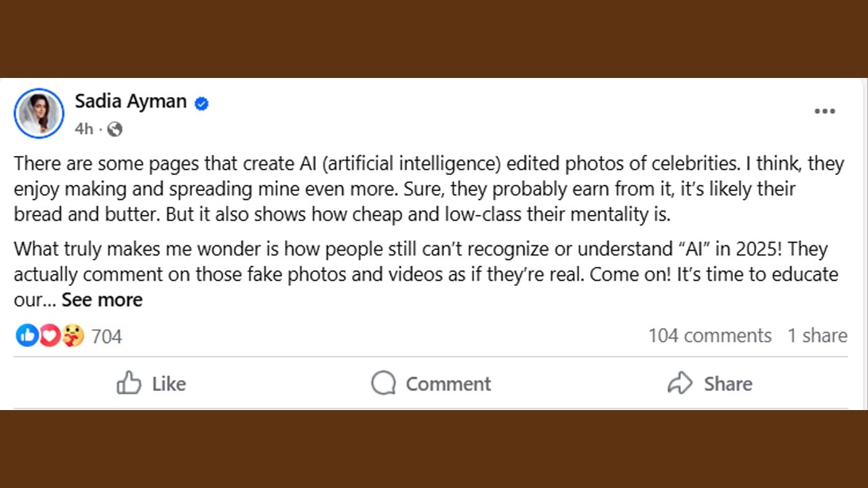Open the 104 comments list
This screenshot has width=868, height=488.
(x=709, y=335)
